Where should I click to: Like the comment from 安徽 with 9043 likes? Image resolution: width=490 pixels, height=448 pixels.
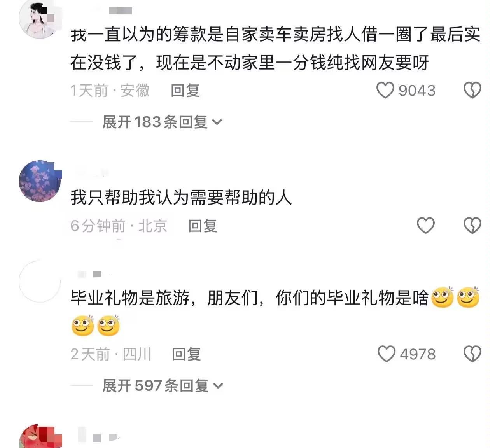(x=385, y=90)
